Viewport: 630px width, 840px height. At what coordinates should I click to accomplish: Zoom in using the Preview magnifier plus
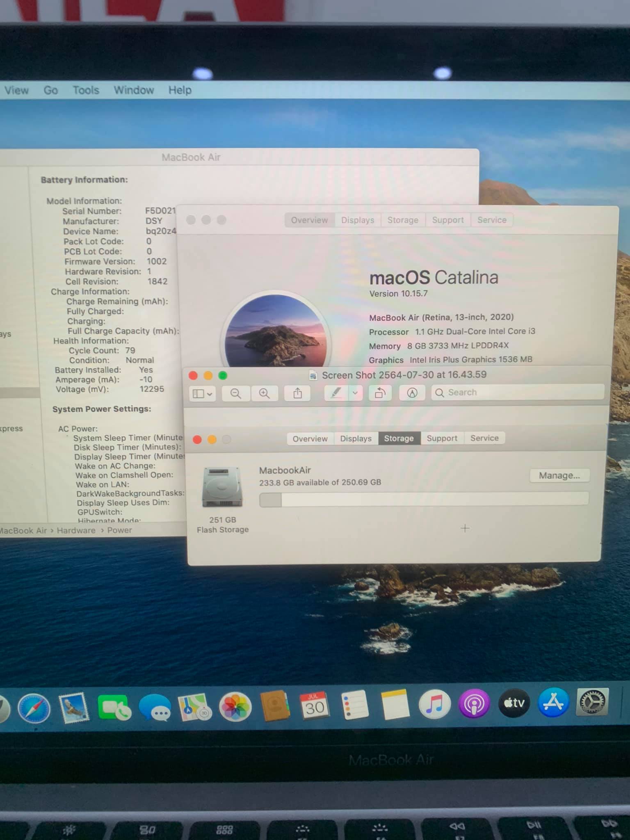pyautogui.click(x=265, y=393)
